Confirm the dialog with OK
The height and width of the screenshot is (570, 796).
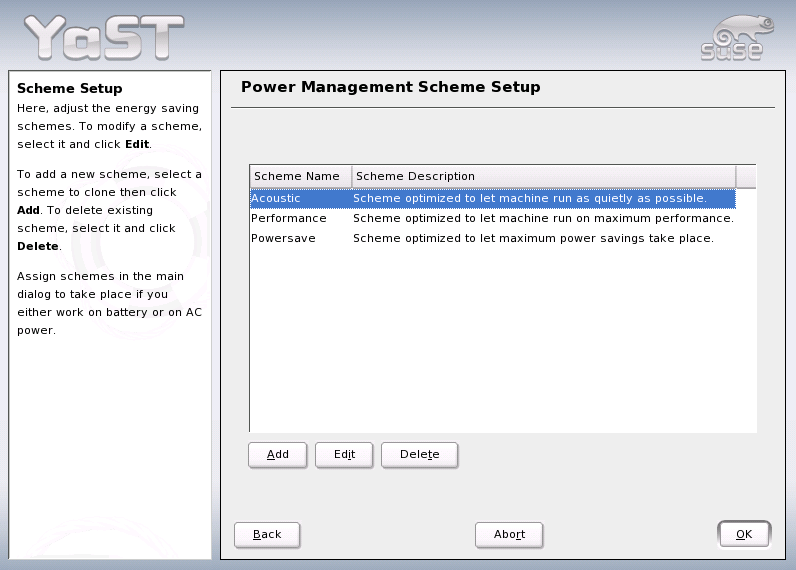[744, 534]
